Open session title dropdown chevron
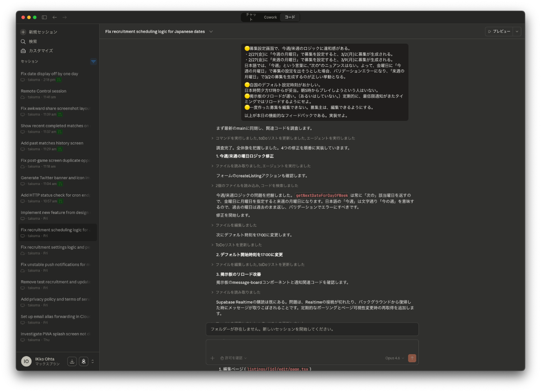This screenshot has width=541, height=392. [x=211, y=32]
